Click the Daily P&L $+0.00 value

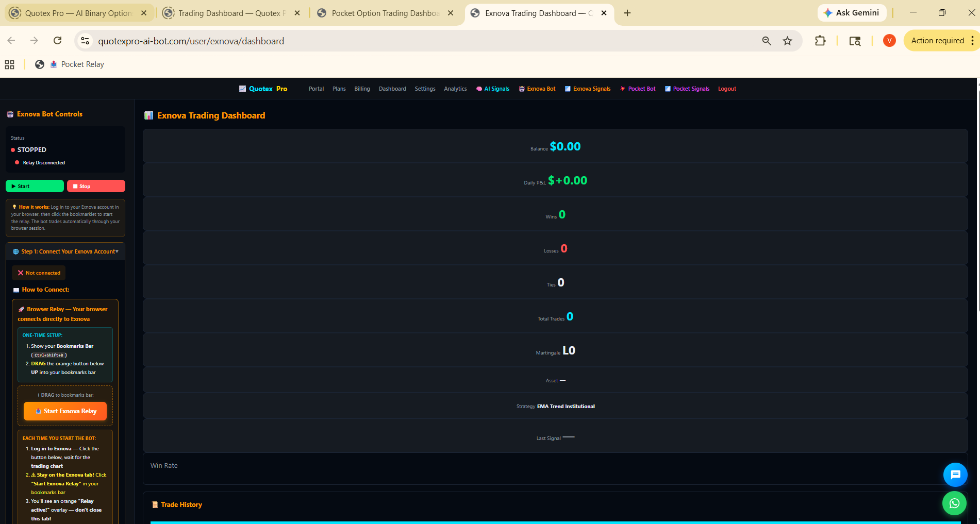coord(568,180)
